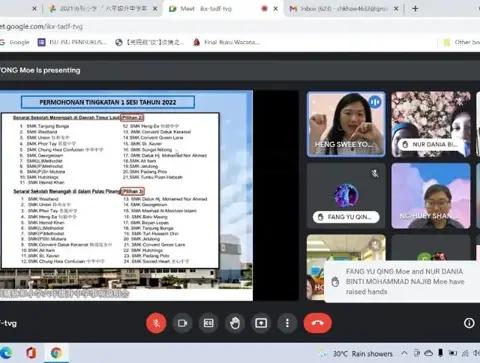Open the Chinese-titled globe bookmark

point(150,42)
